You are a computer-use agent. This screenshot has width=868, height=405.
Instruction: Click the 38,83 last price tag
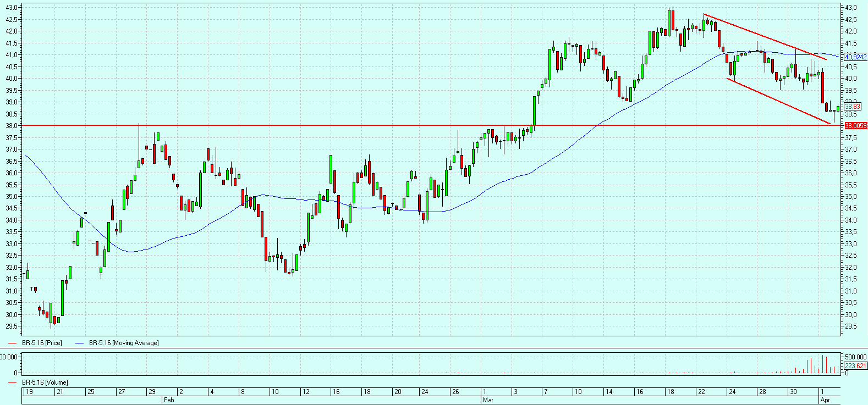click(x=853, y=107)
